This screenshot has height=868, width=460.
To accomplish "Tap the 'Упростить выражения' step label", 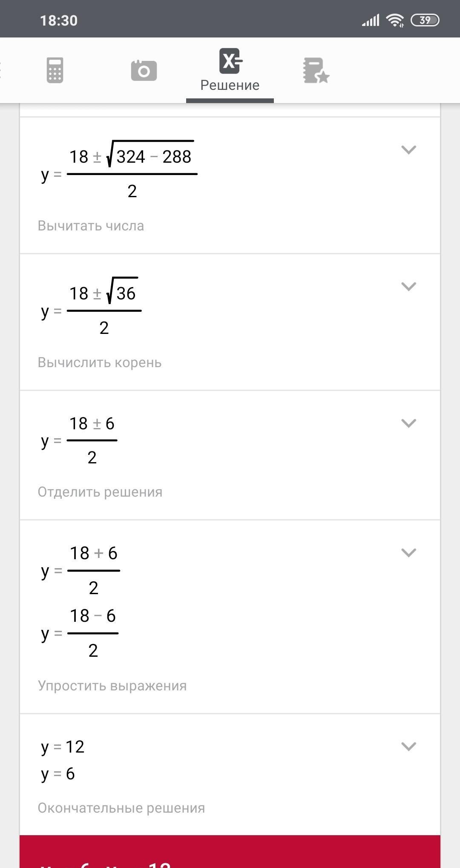I will click(112, 686).
